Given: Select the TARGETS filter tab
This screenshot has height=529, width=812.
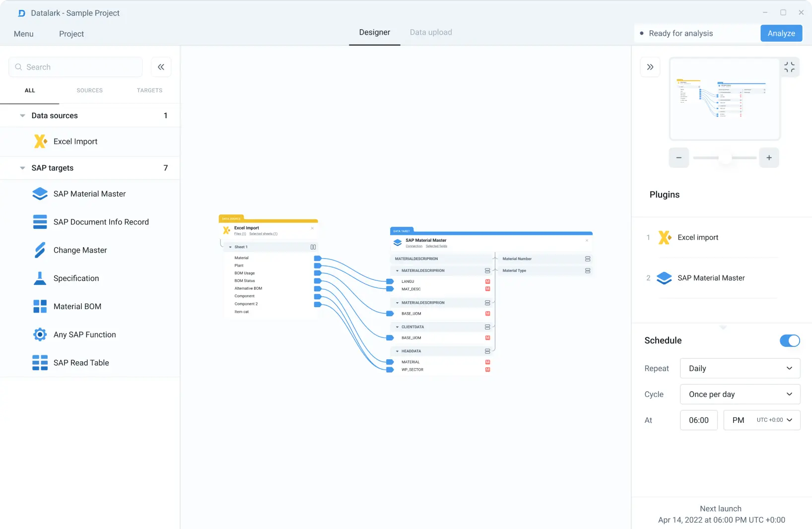Looking at the screenshot, I should click(150, 90).
